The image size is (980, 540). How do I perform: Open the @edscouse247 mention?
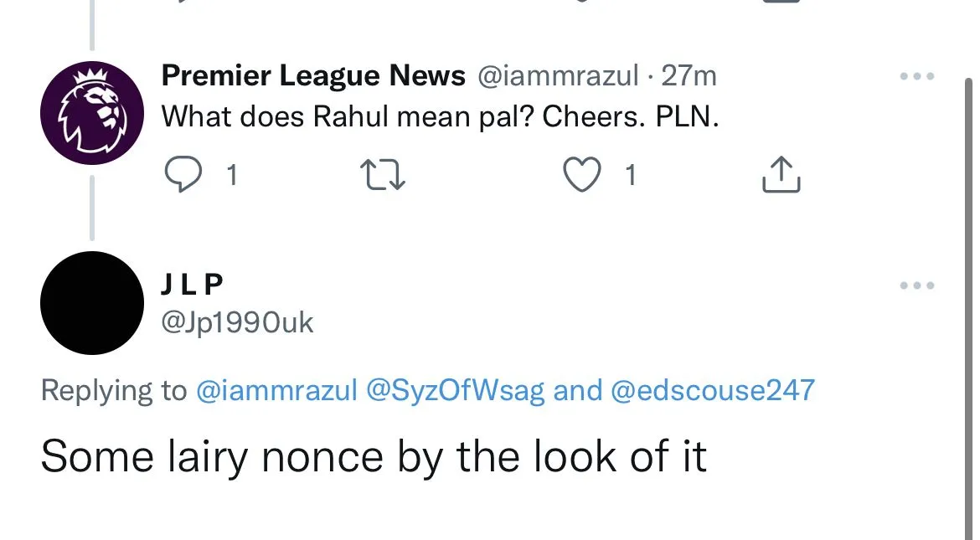713,390
